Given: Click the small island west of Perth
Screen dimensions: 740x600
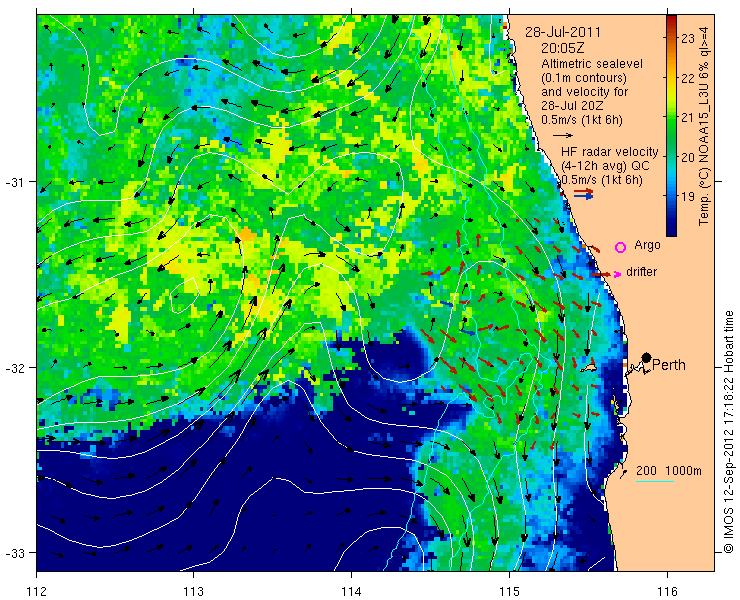Looking at the screenshot, I should [588, 366].
